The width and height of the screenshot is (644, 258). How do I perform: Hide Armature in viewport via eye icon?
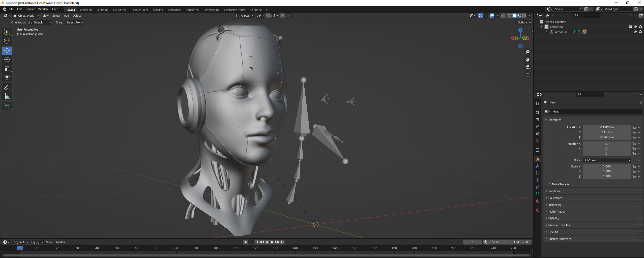(635, 32)
